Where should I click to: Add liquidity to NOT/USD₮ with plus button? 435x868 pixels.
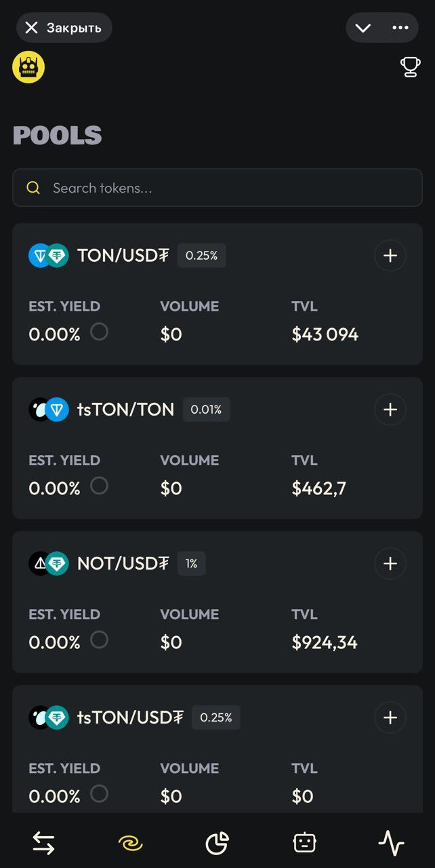click(390, 564)
